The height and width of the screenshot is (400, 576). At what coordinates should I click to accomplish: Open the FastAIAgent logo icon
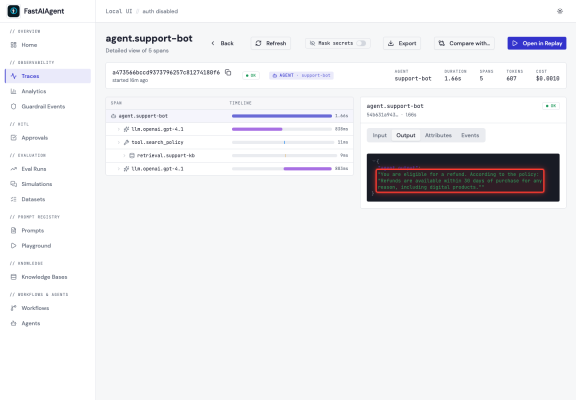tap(14, 11)
